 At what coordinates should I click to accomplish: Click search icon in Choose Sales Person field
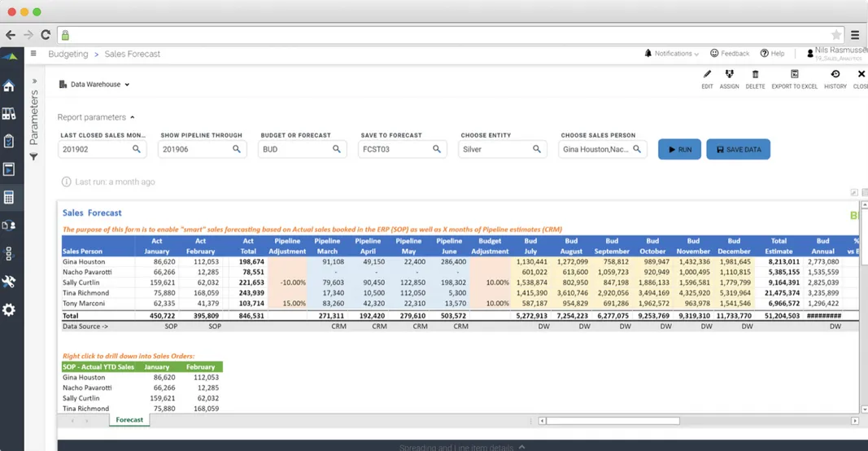[x=637, y=149]
